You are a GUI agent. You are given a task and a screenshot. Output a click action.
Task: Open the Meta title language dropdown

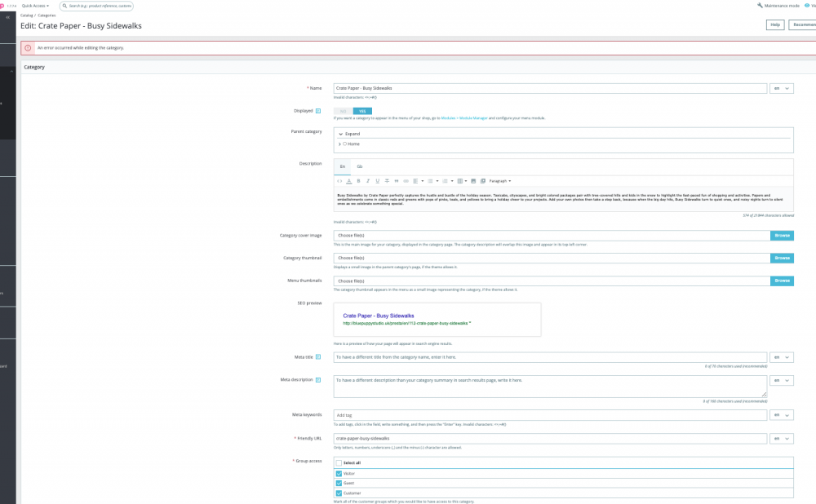[782, 356]
